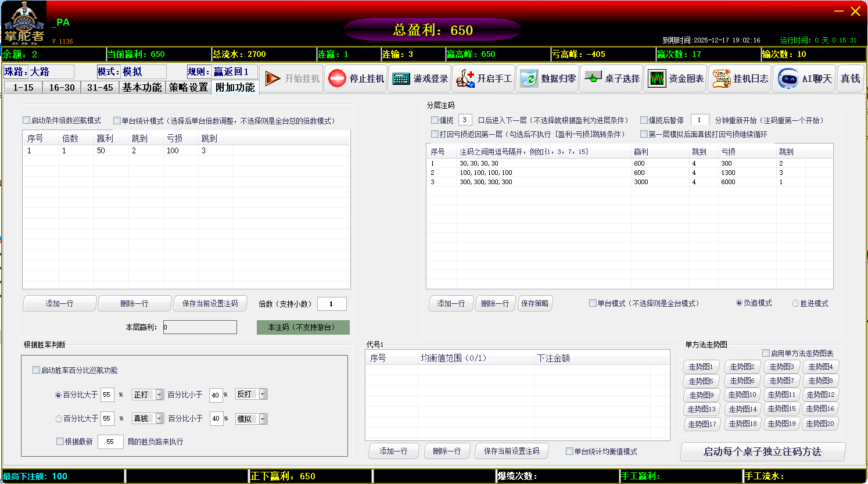Image resolution: width=868 pixels, height=484 pixels.
Task: Click the 开启手工 thumbs-up icon
Action: [x=465, y=78]
